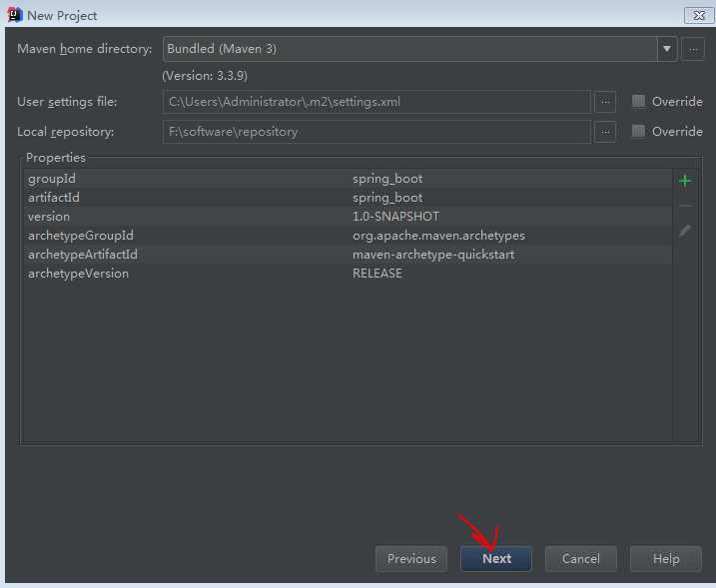716x588 pixels.
Task: Click the pencil edit property icon
Action: [684, 231]
